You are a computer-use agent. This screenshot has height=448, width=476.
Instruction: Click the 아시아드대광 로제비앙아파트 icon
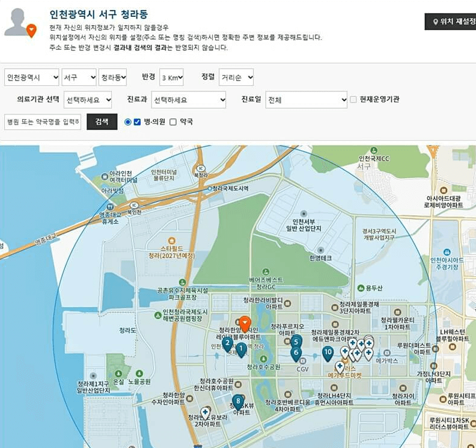click(x=444, y=191)
